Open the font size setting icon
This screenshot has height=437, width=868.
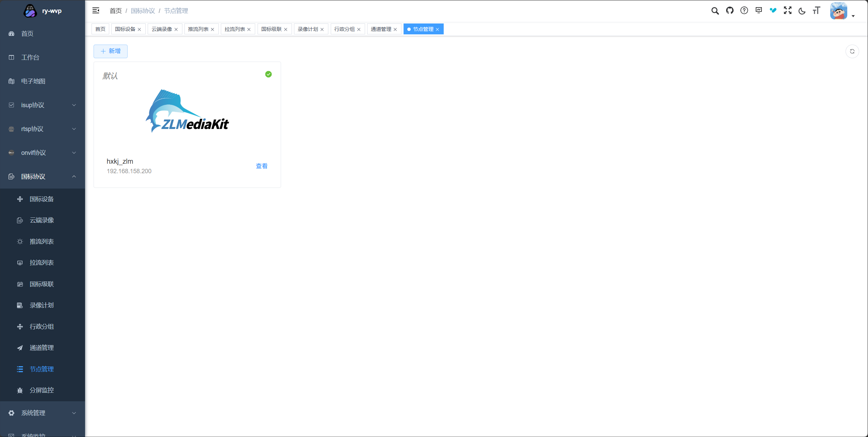coord(816,11)
